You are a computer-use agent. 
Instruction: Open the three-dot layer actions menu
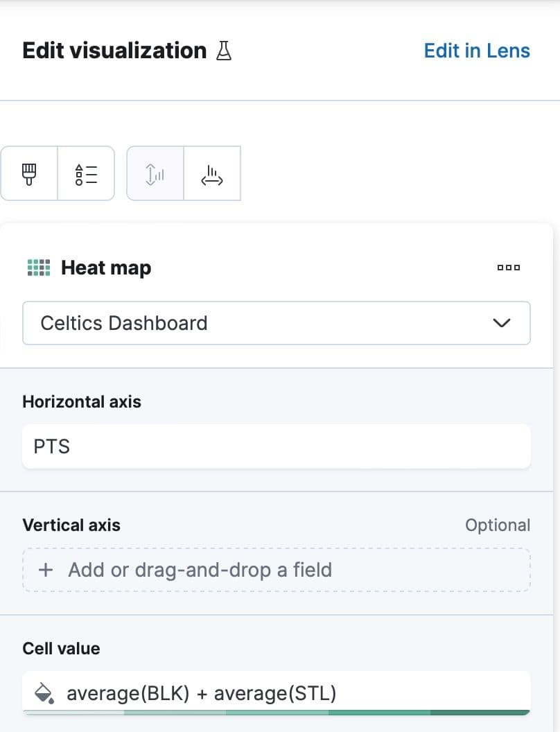[x=509, y=268]
